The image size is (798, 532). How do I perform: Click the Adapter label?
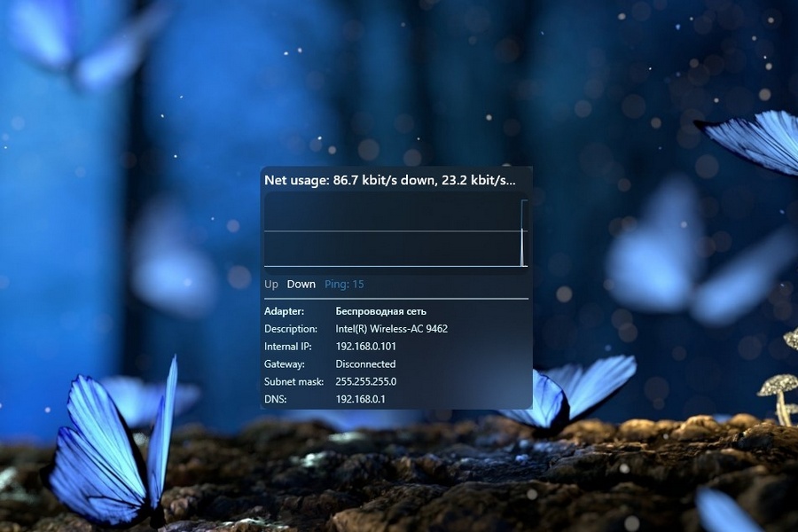(284, 311)
